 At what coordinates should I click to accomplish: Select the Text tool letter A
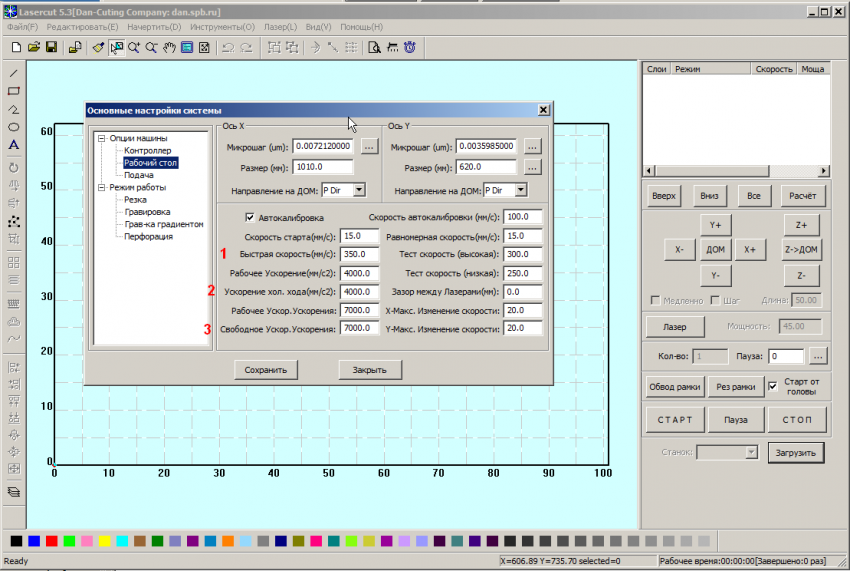click(14, 145)
